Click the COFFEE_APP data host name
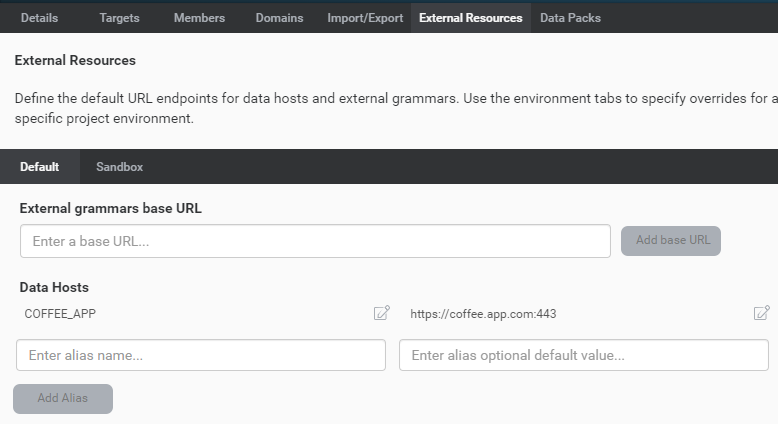The image size is (778, 424). coord(60,314)
